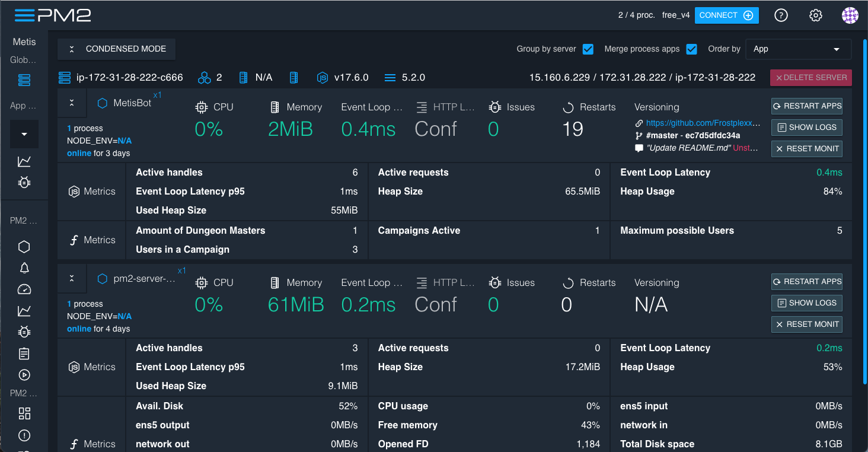
Task: Reset monit for pm2-server
Action: (807, 324)
